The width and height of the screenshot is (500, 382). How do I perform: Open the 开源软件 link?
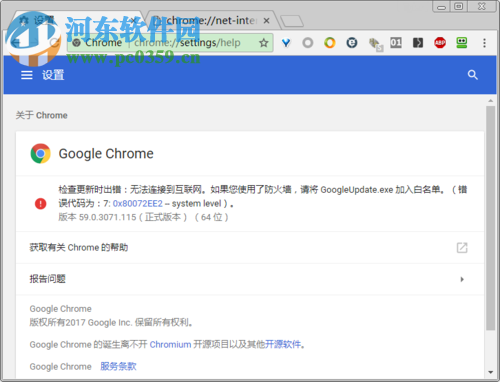click(283, 344)
